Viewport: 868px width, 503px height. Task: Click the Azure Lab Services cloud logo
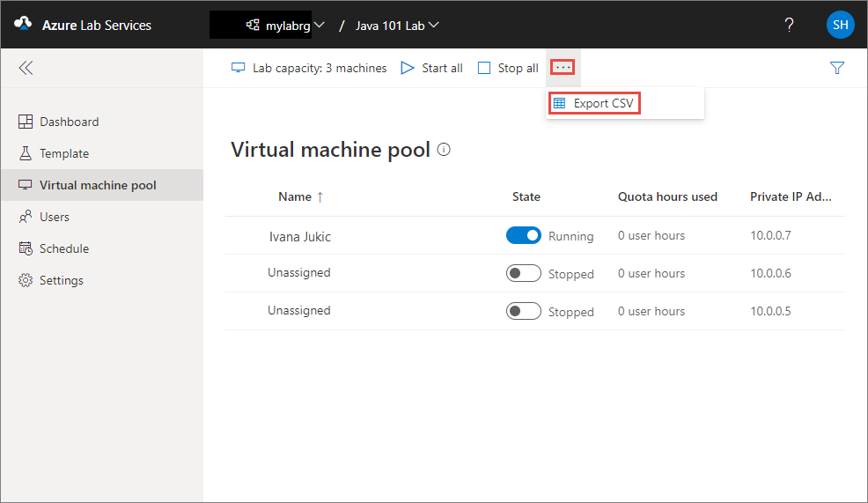pos(23,24)
